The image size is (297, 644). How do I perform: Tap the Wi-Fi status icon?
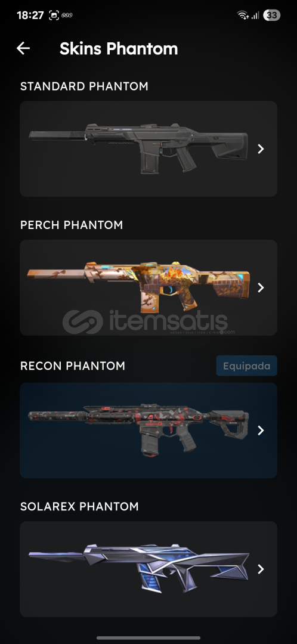243,16
